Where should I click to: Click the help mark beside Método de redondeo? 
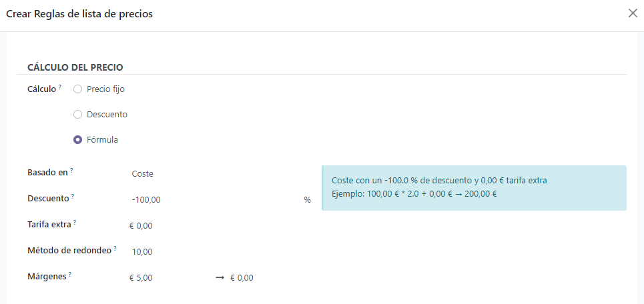(x=115, y=249)
